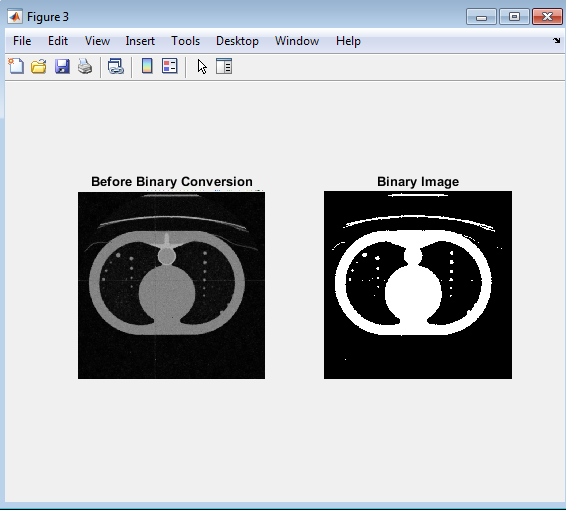
Task: Open the Tools menu
Action: 186,41
